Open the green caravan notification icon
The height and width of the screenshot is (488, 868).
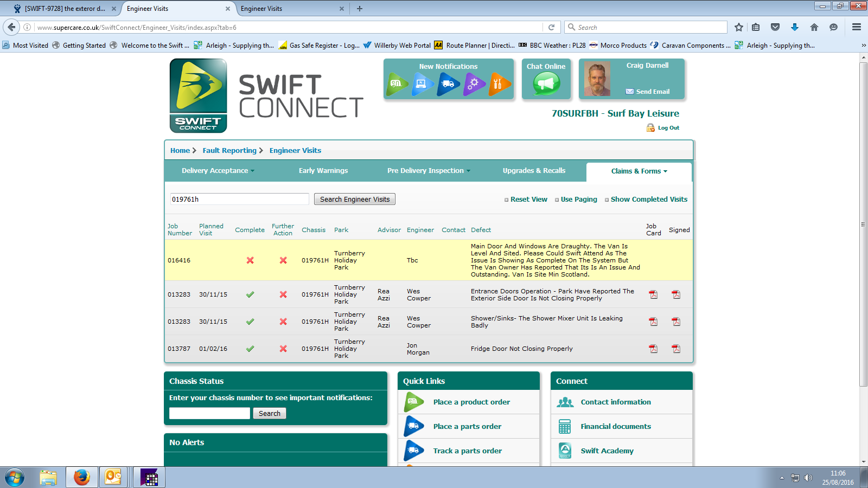397,84
